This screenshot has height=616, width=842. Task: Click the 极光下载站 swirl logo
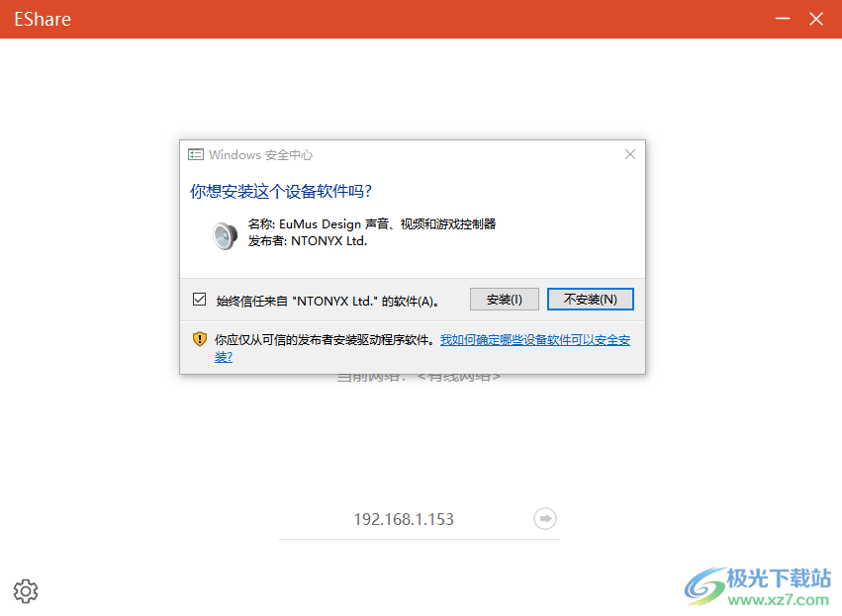tap(703, 586)
